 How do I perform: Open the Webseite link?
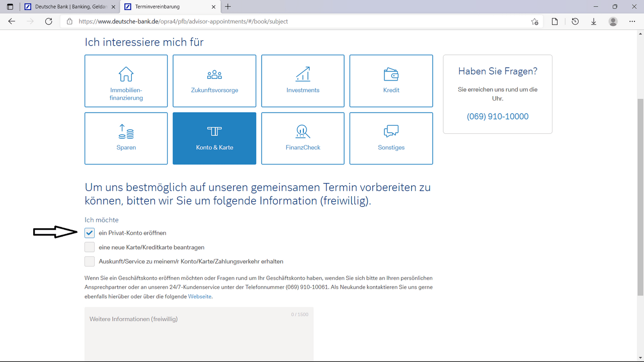pyautogui.click(x=200, y=297)
